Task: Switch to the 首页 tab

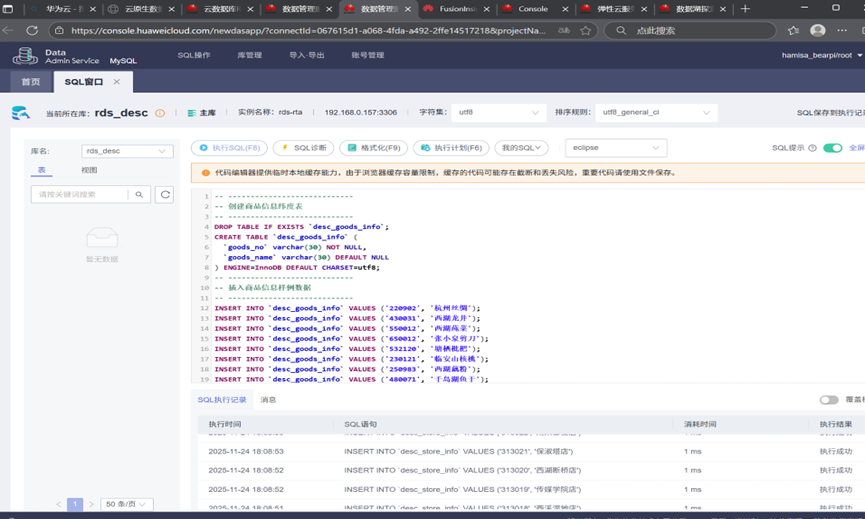Action: (x=31, y=82)
